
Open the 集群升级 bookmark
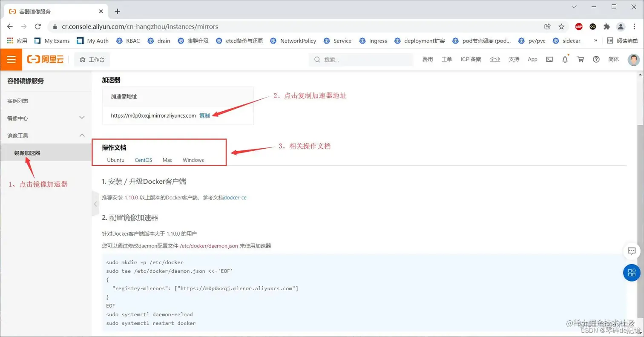[193, 41]
